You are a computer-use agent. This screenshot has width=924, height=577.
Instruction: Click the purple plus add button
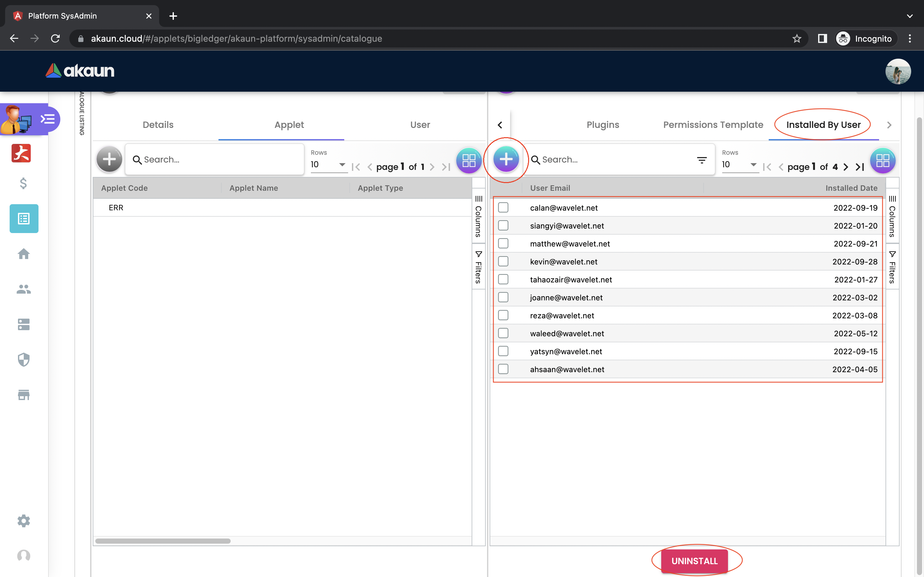(x=506, y=159)
